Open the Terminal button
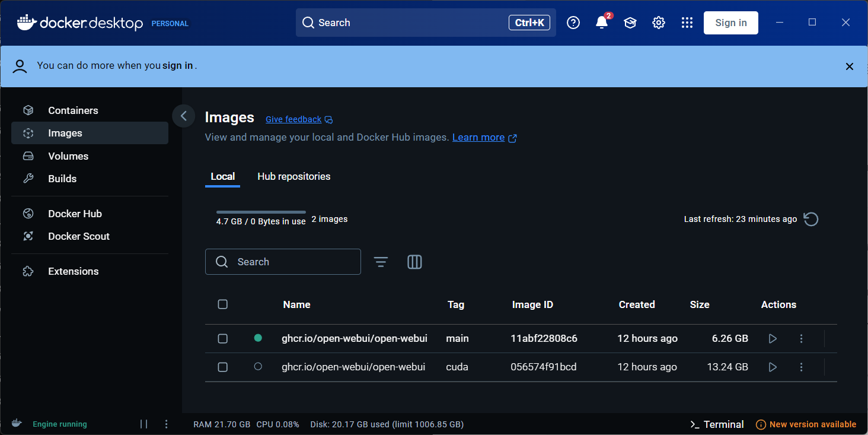Screen dimensions: 868x435 click(717, 424)
